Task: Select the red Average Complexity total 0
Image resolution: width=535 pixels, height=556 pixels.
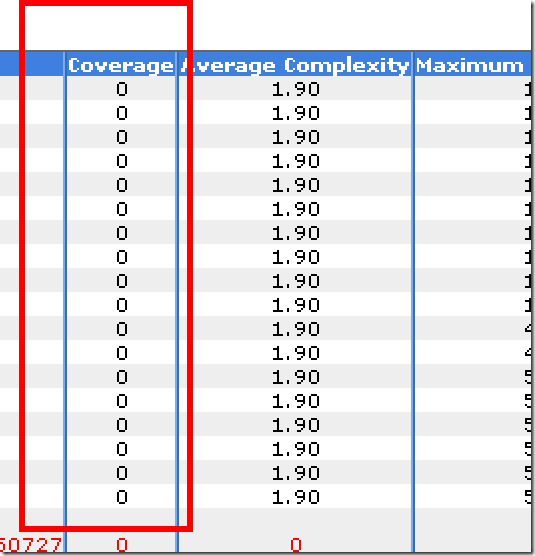Action: click(296, 545)
